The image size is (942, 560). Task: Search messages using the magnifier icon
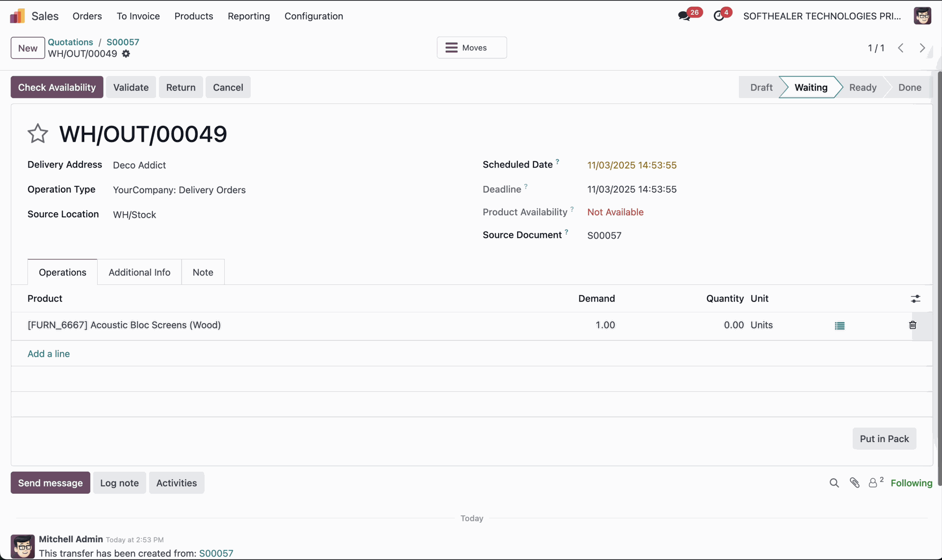coord(834,483)
